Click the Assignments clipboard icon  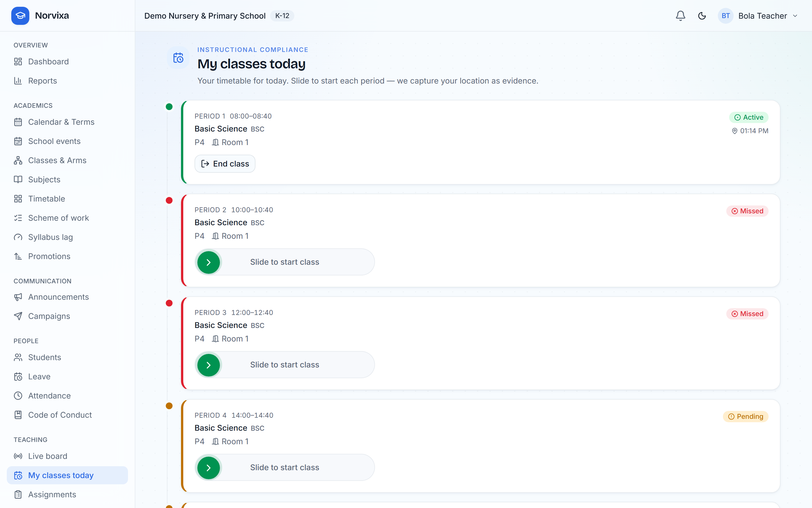coord(18,494)
